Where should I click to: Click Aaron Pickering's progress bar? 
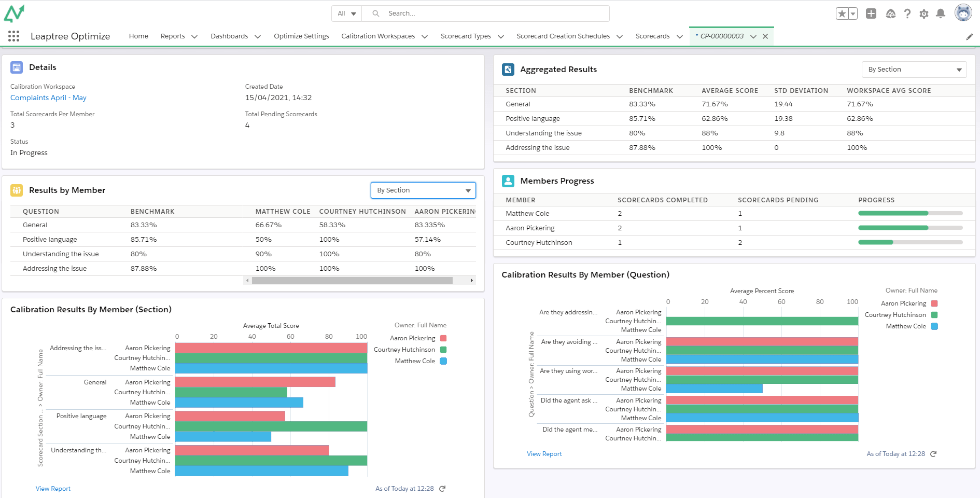[x=911, y=228]
